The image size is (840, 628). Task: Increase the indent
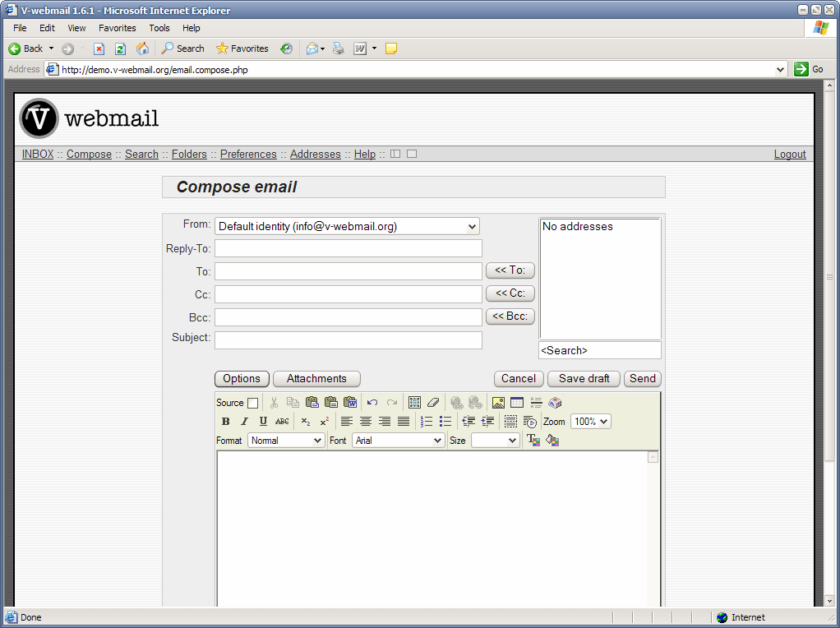tap(487, 422)
